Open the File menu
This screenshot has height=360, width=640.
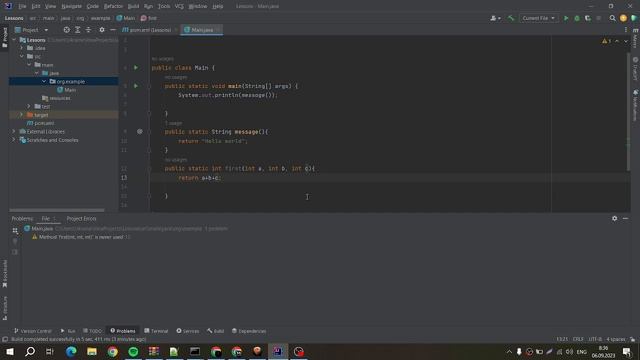22,6
